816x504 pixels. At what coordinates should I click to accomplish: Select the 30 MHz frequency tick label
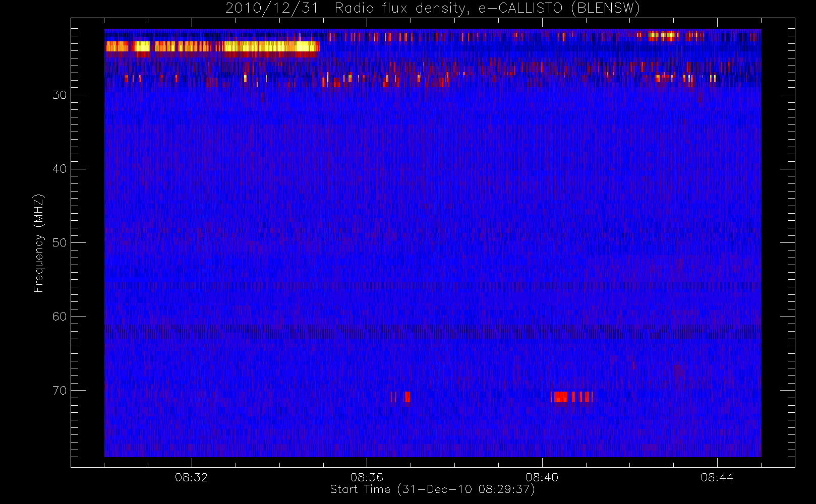click(60, 95)
